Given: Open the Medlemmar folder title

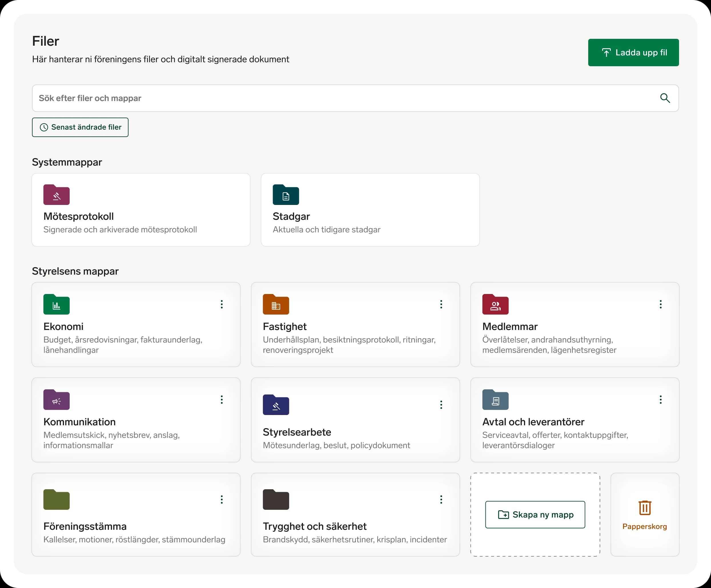Looking at the screenshot, I should (510, 326).
